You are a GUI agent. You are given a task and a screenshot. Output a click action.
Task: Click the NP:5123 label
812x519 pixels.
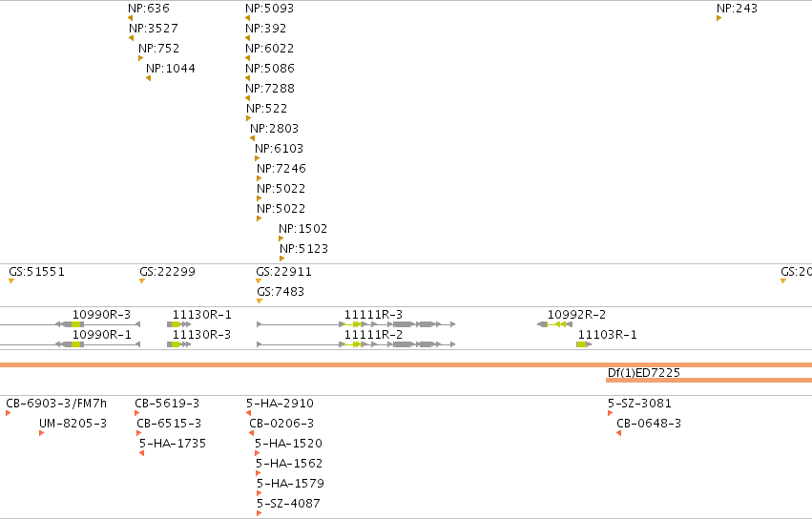(x=304, y=249)
